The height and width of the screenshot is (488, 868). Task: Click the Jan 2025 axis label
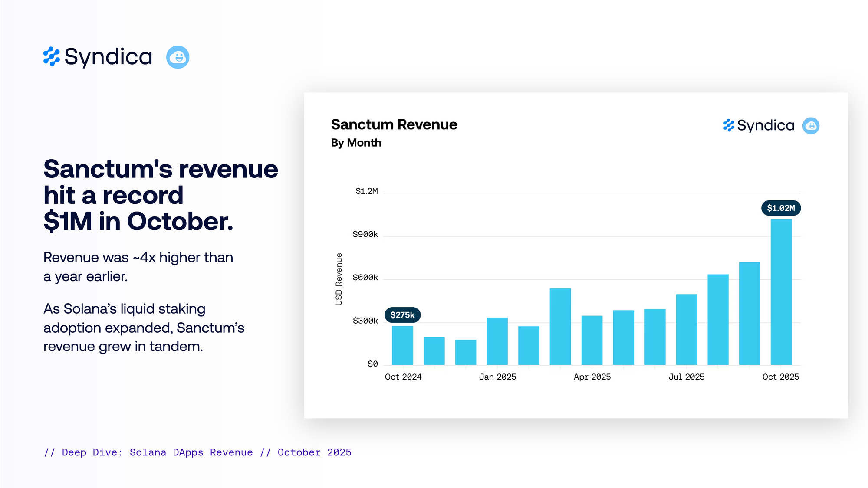[x=497, y=377]
